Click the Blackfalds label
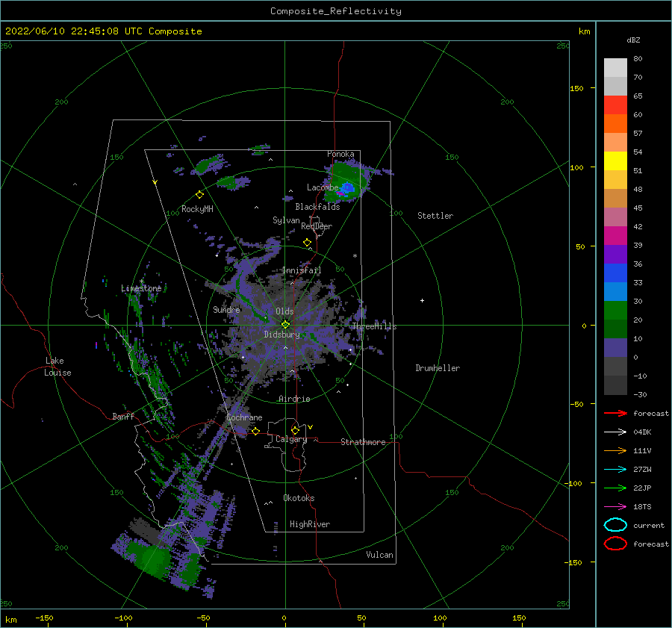Viewport: 672px width, 628px height. 317,207
